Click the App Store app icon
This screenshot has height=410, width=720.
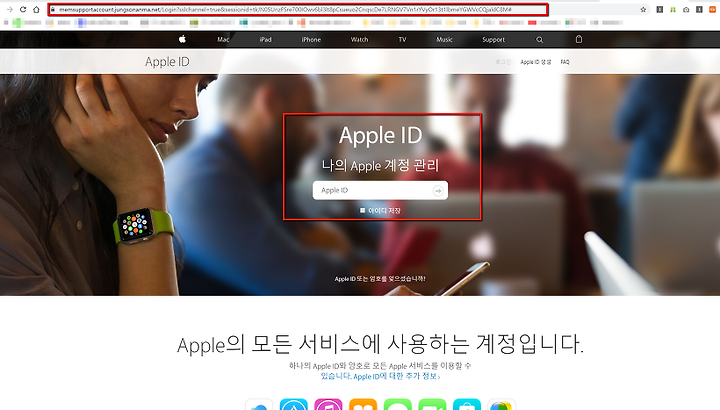(294, 405)
